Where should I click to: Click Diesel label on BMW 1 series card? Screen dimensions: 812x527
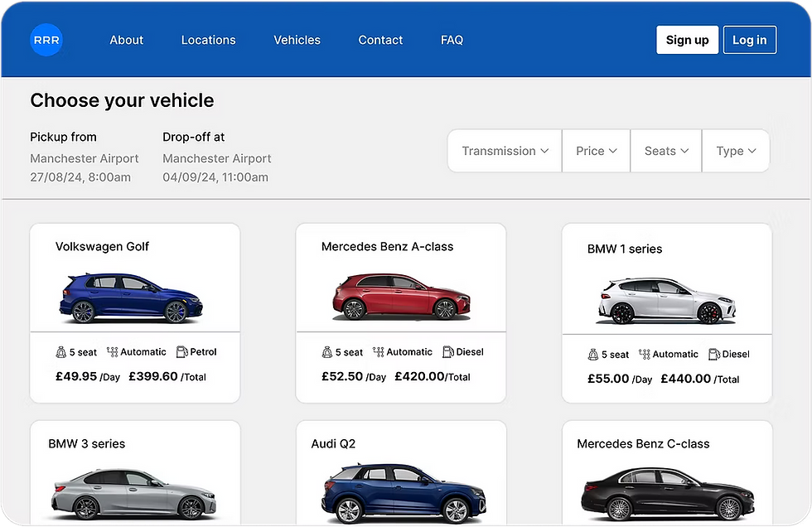coord(736,354)
